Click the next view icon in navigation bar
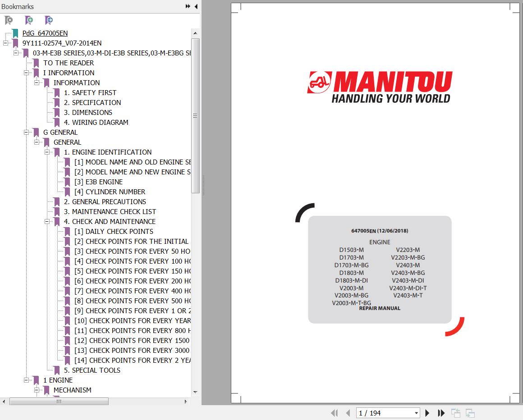This screenshot has width=523, height=420. pyautogui.click(x=470, y=413)
